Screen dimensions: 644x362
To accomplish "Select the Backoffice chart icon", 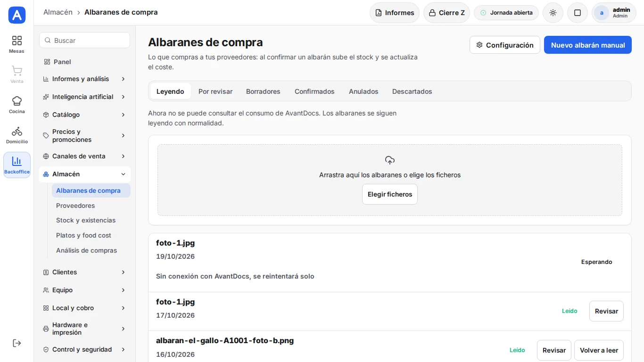I will [17, 161].
